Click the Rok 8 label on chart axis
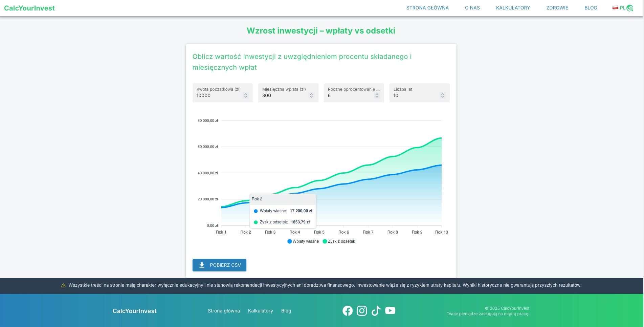Image resolution: width=644 pixels, height=327 pixels. tap(393, 232)
